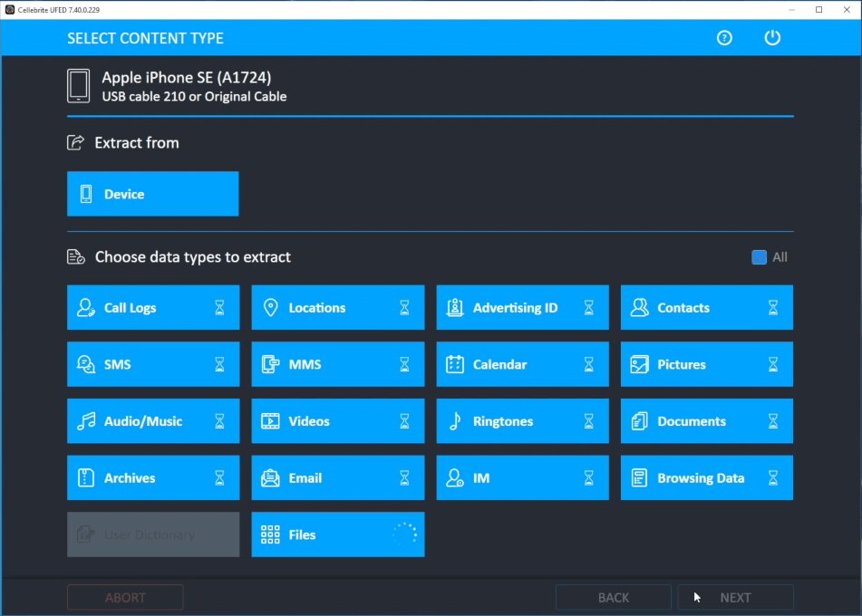Toggle the Ringtones data type tile
Viewport: 862px width, 616px height.
pyautogui.click(x=522, y=421)
